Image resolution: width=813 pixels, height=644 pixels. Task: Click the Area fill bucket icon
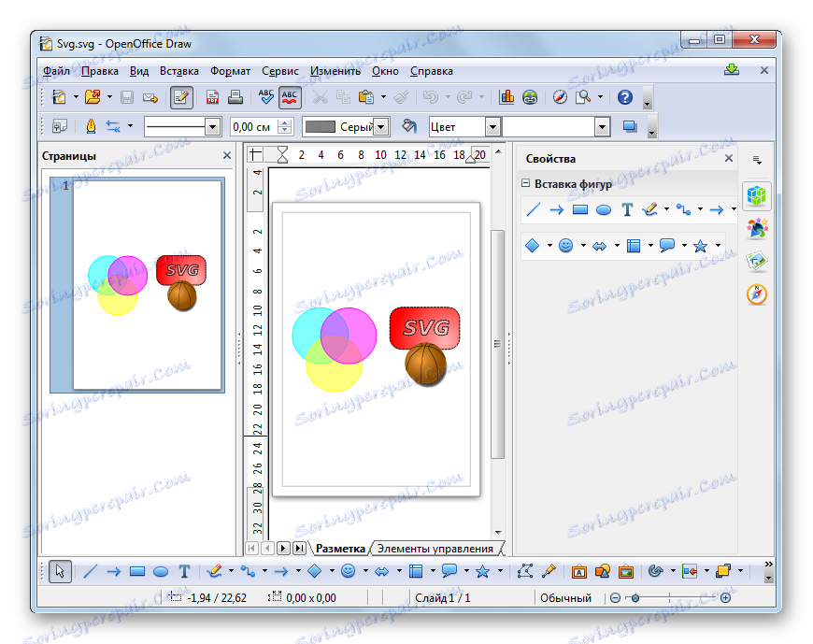[409, 126]
